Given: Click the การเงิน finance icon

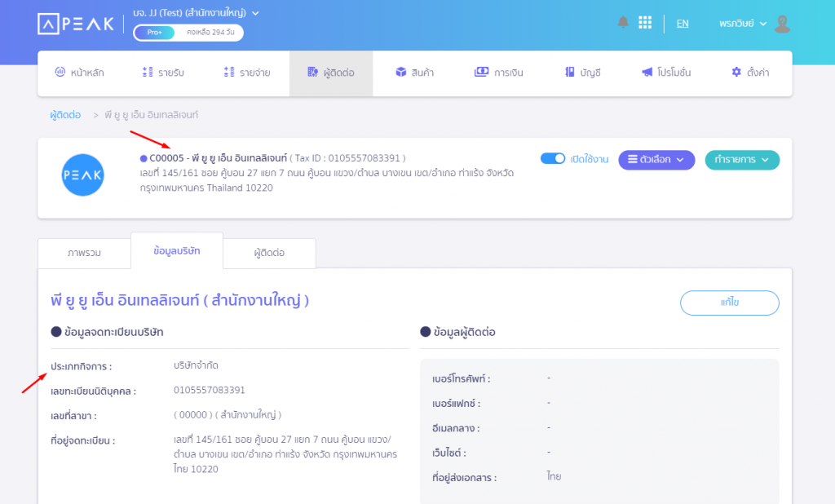Looking at the screenshot, I should (x=481, y=73).
